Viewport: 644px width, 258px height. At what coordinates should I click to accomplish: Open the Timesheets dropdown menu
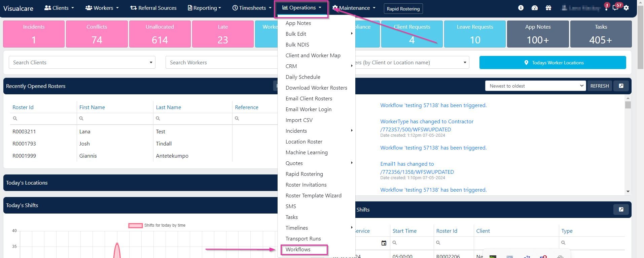[x=252, y=8]
